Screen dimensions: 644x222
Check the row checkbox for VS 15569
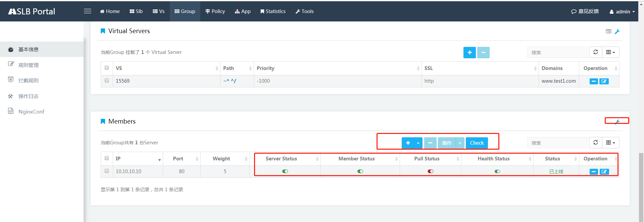click(x=107, y=80)
